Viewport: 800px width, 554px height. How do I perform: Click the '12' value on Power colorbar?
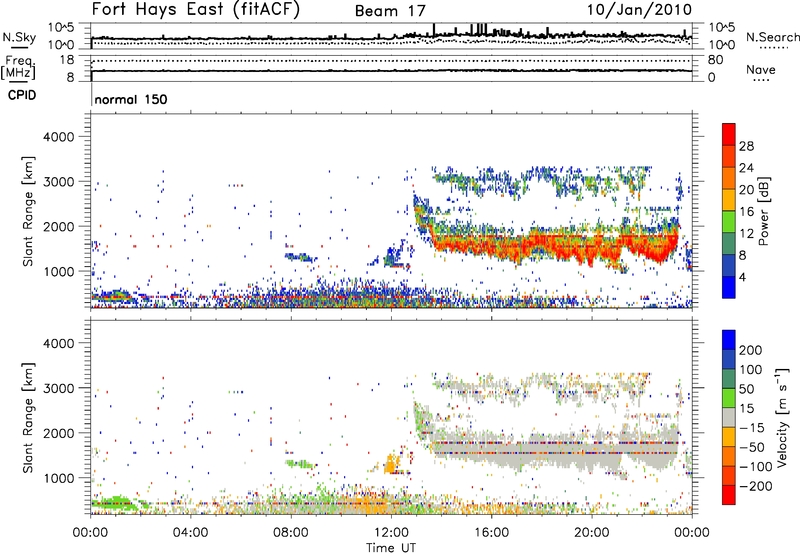(x=746, y=233)
